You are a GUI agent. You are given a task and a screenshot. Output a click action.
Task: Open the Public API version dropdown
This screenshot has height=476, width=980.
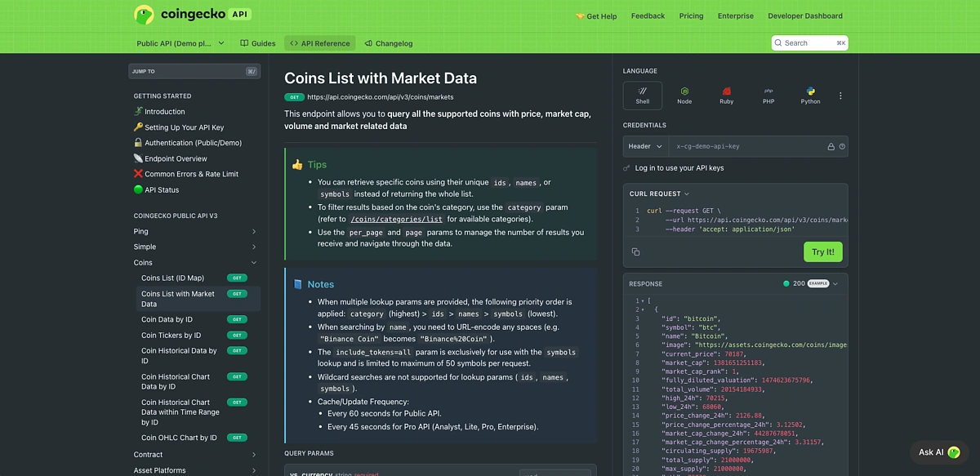(180, 43)
